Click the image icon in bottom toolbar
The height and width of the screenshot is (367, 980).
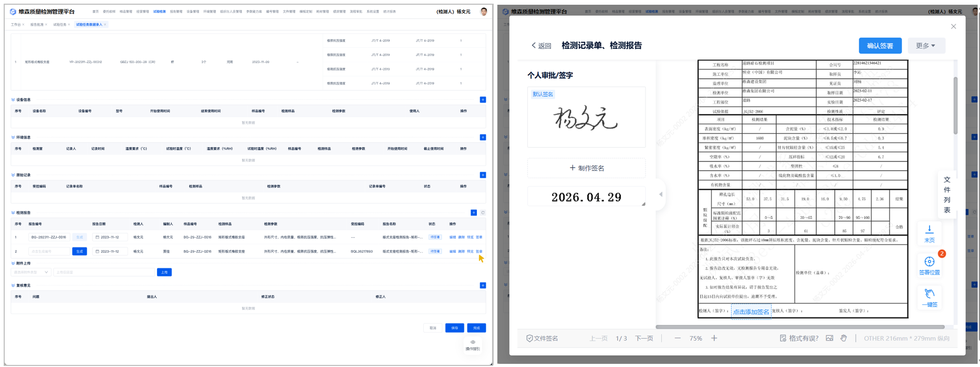[x=829, y=338]
